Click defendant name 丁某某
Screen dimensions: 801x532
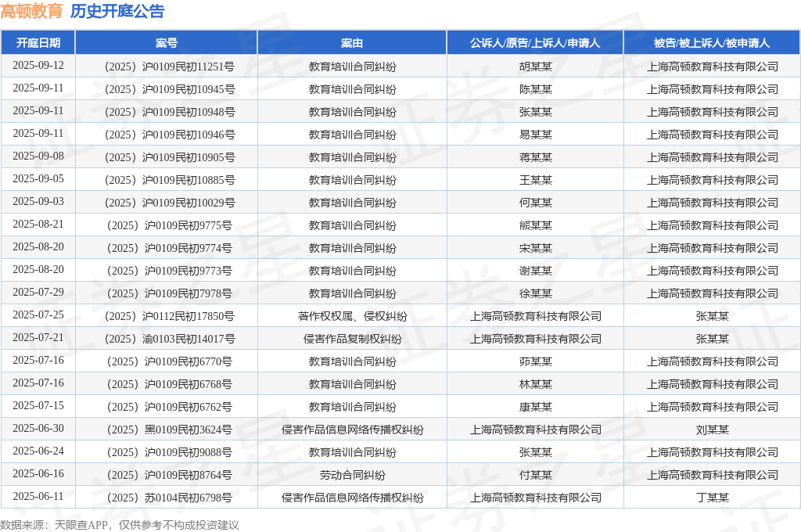click(712, 498)
